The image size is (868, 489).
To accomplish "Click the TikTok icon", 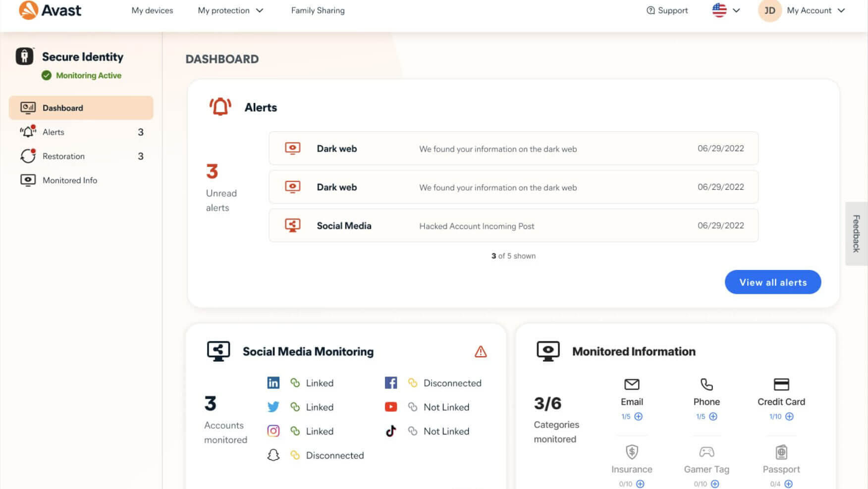I will (391, 431).
